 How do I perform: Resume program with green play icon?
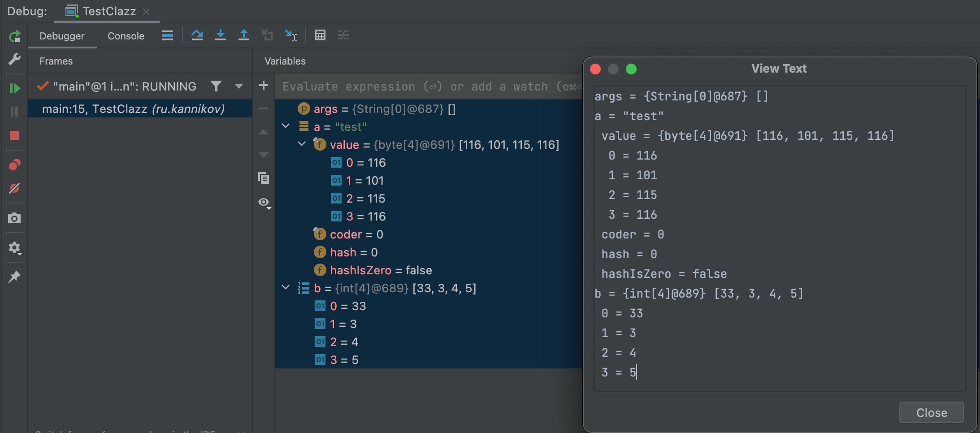coord(14,88)
